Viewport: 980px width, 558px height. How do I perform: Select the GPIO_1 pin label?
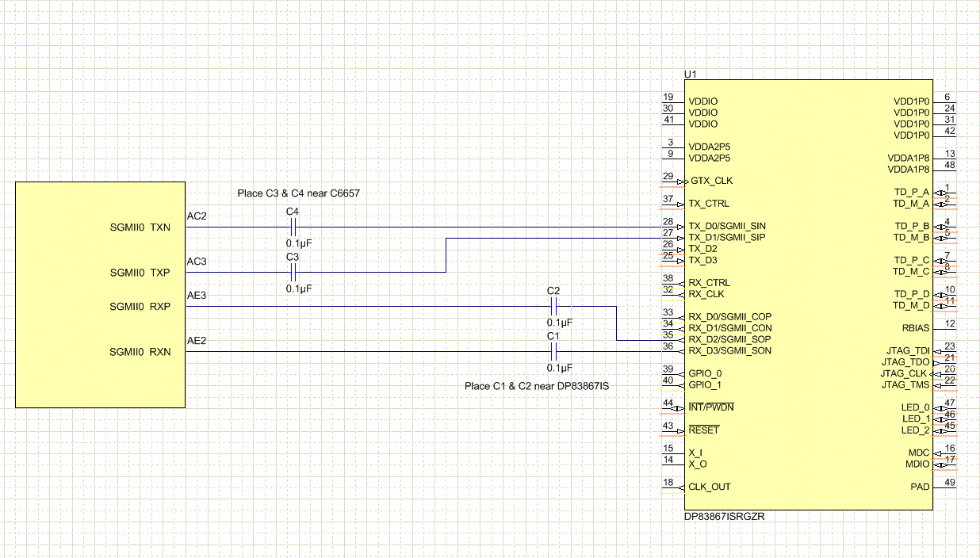coord(705,384)
